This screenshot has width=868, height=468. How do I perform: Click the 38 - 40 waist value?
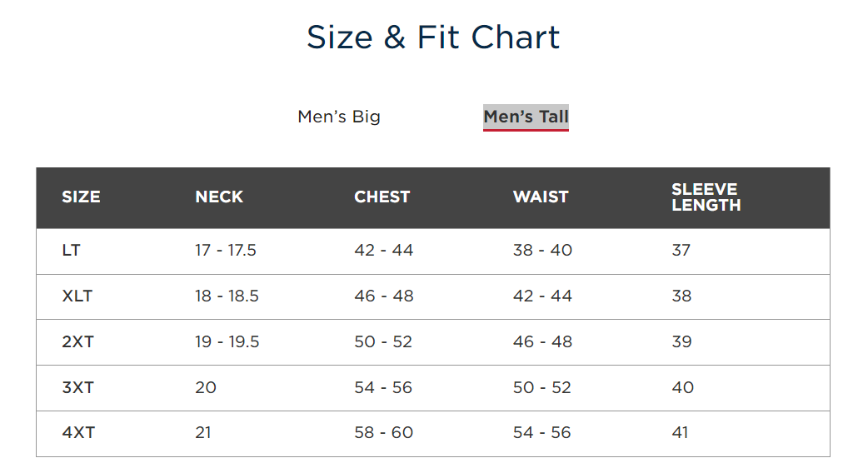(x=542, y=250)
